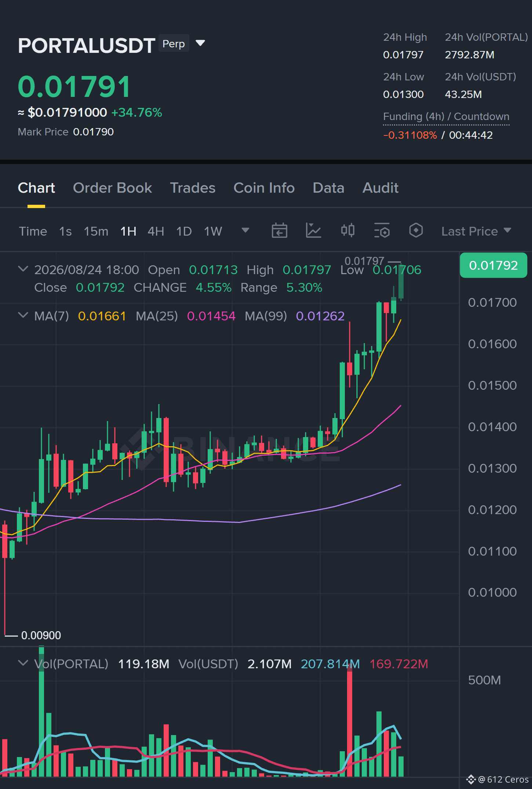Screen dimensions: 532x789
Task: Switch chart type via candlestick icon
Action: (347, 230)
